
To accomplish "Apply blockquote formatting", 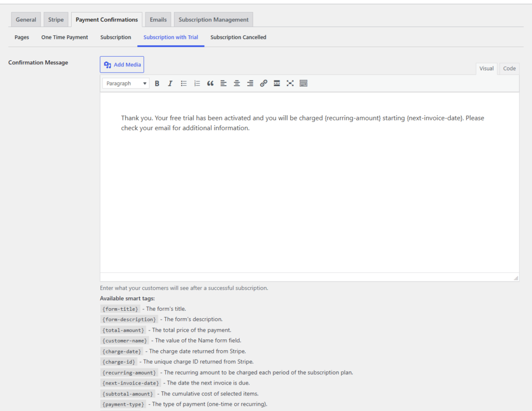I will tap(210, 84).
